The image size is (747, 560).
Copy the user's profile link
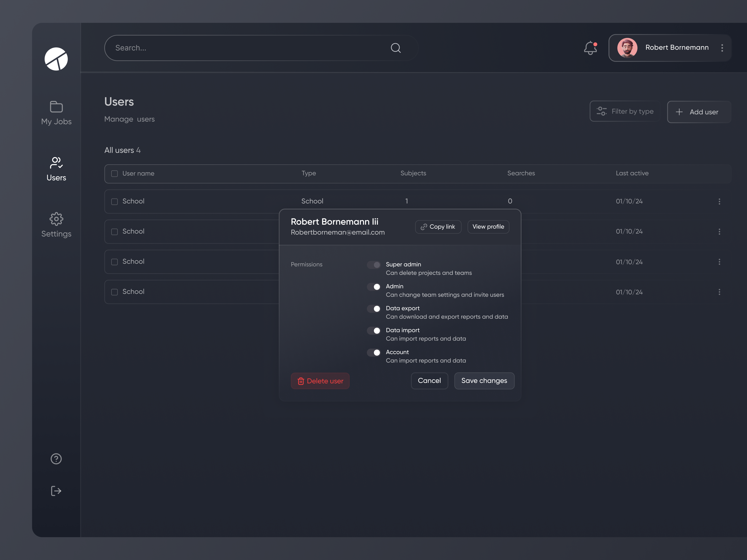[x=438, y=226]
